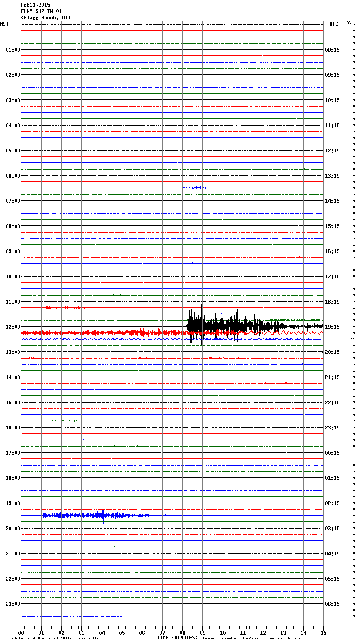The image size is (357, 644).
Task: Select the 10:00 MST hour label
Action: click(13, 277)
